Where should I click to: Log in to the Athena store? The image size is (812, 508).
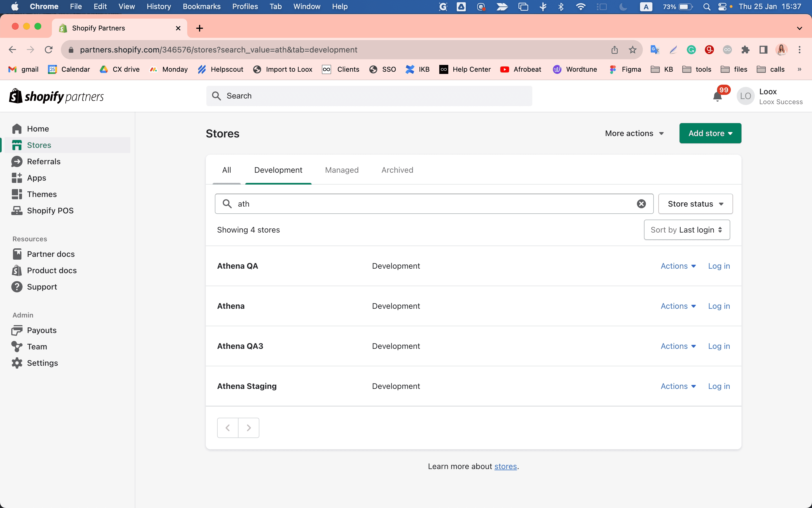pos(719,306)
